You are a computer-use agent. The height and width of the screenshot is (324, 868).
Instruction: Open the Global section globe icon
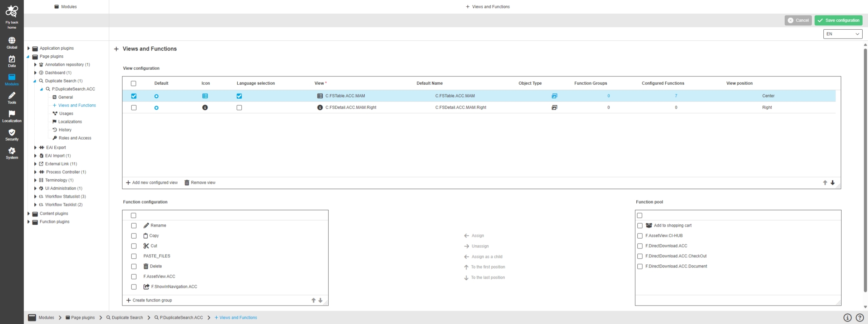coord(12,41)
